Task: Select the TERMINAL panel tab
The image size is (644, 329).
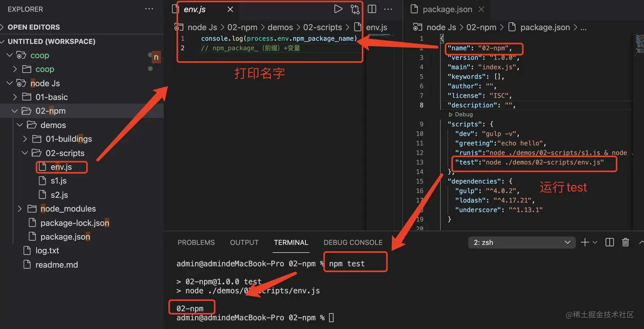Action: pos(291,242)
